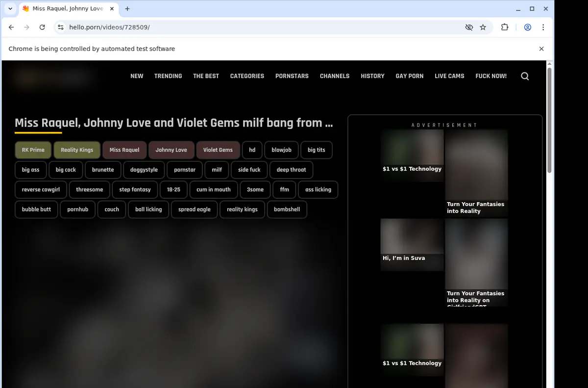This screenshot has height=388, width=588.
Task: Click the video title heading text
Action: (x=174, y=123)
